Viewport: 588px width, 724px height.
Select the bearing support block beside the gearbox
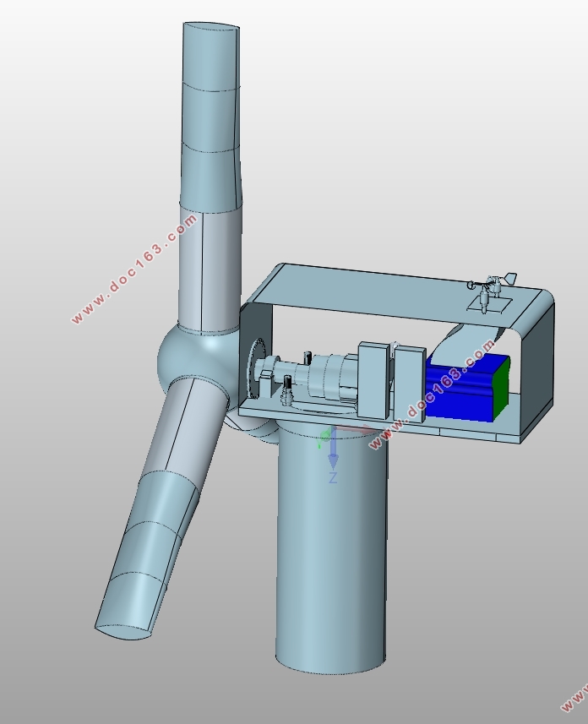pyautogui.click(x=411, y=380)
